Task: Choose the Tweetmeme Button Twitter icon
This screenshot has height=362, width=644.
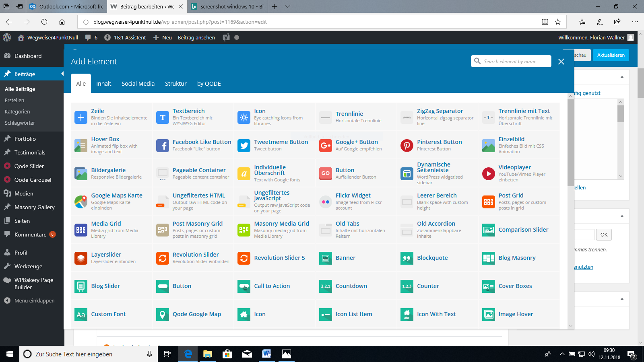Action: (244, 145)
